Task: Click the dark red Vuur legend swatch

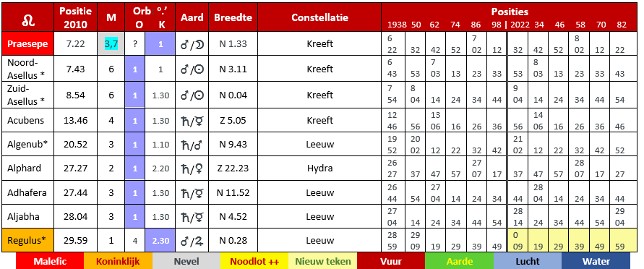Action: tap(391, 261)
